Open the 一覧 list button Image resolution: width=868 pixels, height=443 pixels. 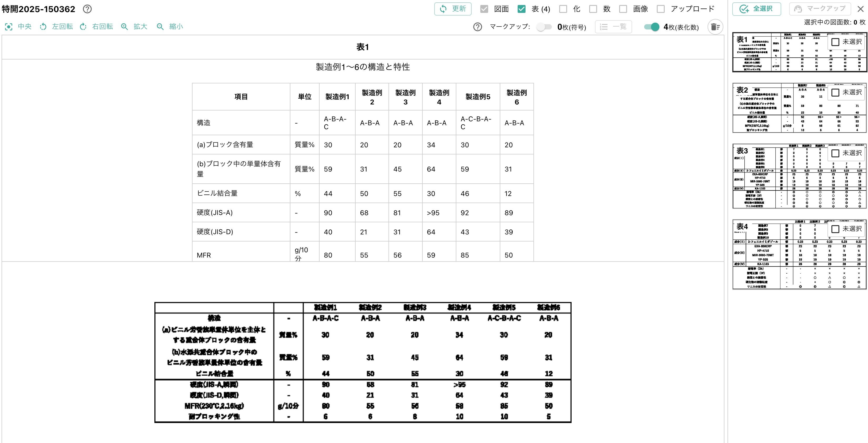pos(613,27)
